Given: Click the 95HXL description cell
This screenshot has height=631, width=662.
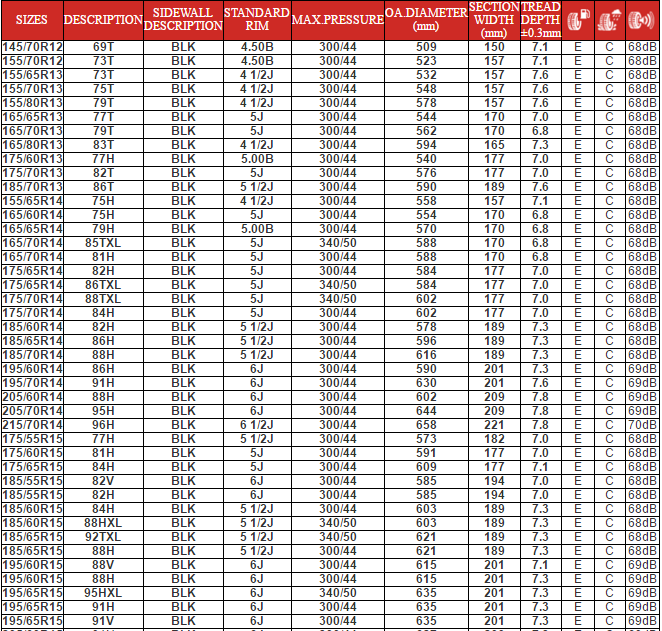Looking at the screenshot, I should tap(103, 593).
